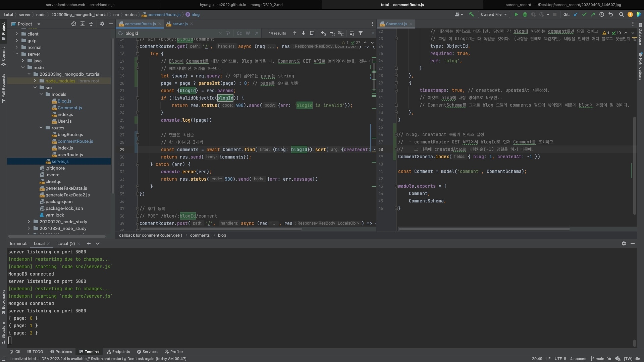Expand the java folder
Viewport: 644px width, 362px height.
pyautogui.click(x=23, y=61)
